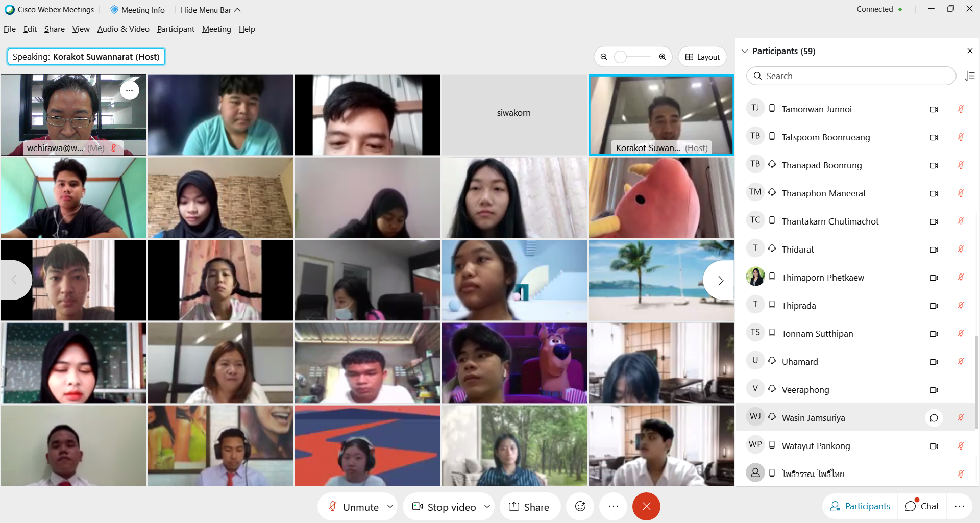Viewport: 980px width, 523px height.
Task: Open the Audio & Video menu
Action: [123, 29]
